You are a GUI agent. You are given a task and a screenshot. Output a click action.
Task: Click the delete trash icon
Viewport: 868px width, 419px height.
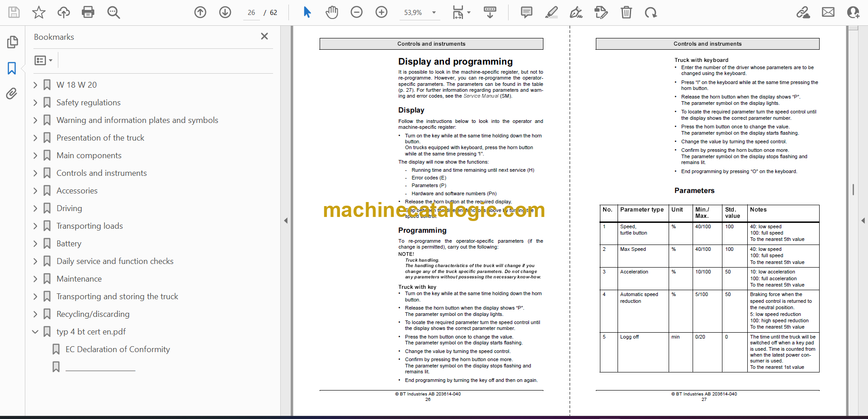click(x=626, y=12)
